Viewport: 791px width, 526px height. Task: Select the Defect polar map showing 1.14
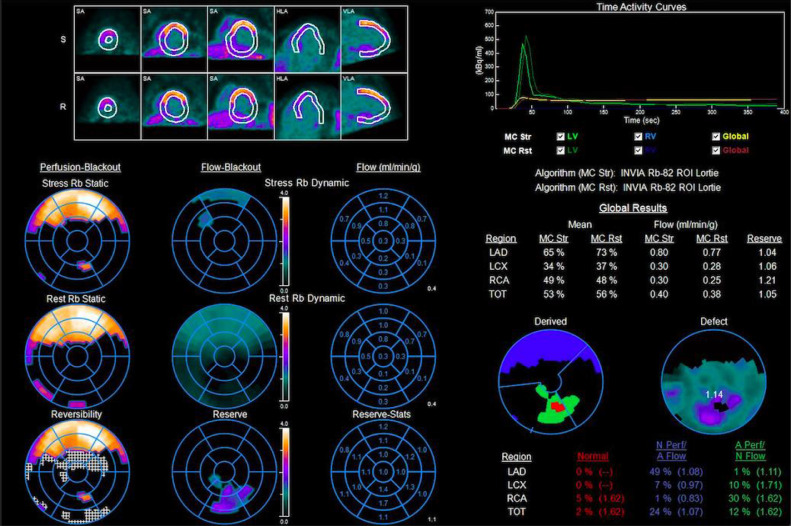click(713, 382)
